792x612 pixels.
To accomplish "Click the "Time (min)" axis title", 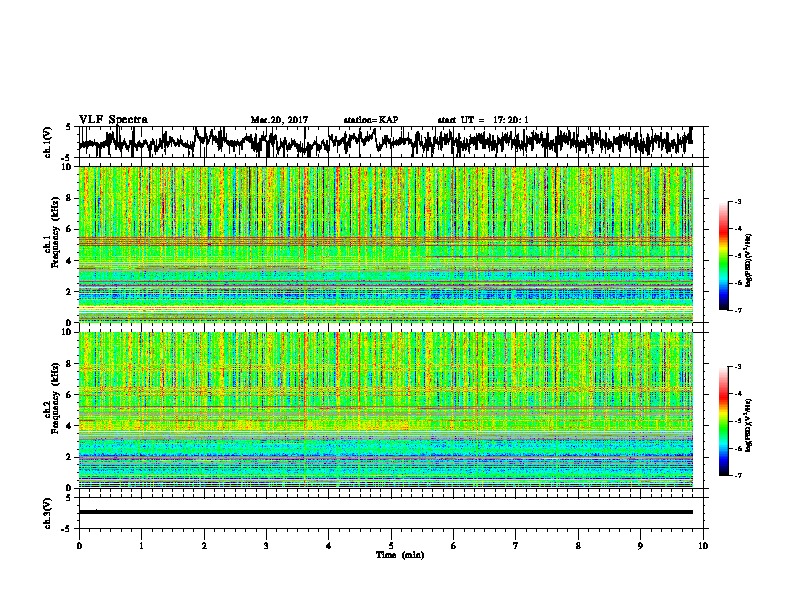I will tap(400, 555).
